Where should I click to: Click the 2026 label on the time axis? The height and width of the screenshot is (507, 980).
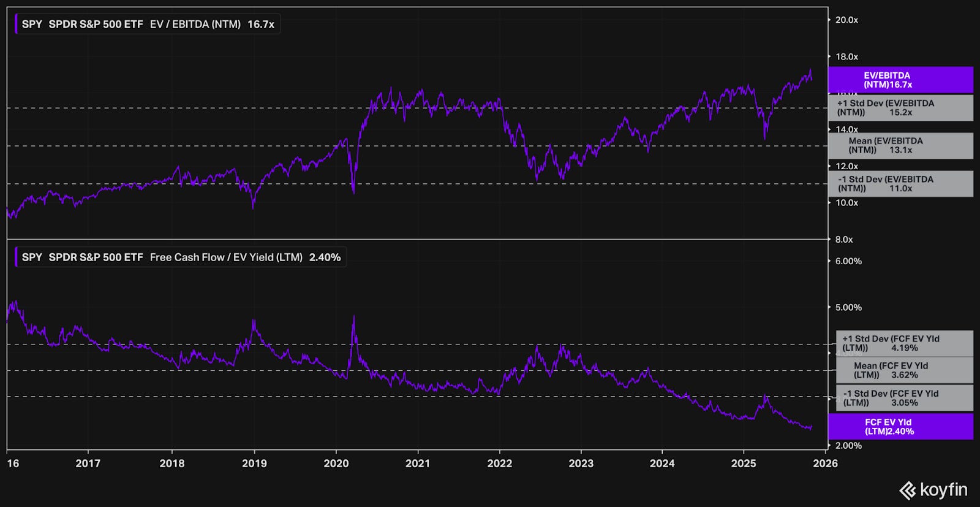(825, 463)
